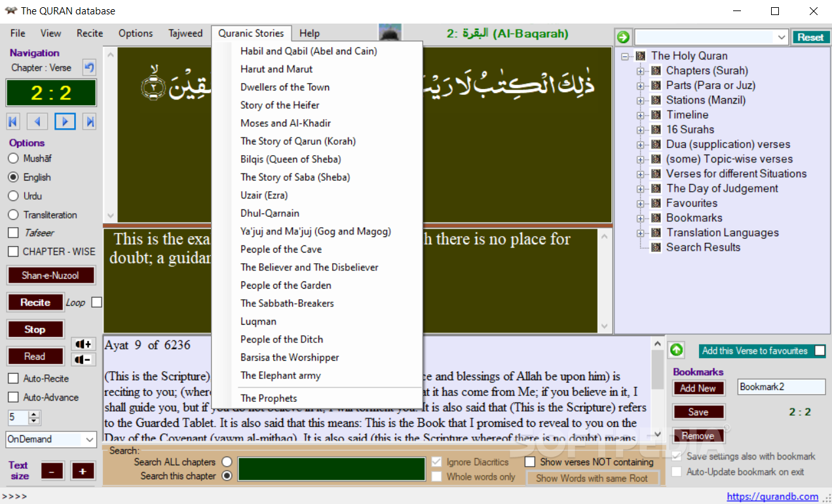Expand (some) Topic-wise verses node

click(x=641, y=159)
